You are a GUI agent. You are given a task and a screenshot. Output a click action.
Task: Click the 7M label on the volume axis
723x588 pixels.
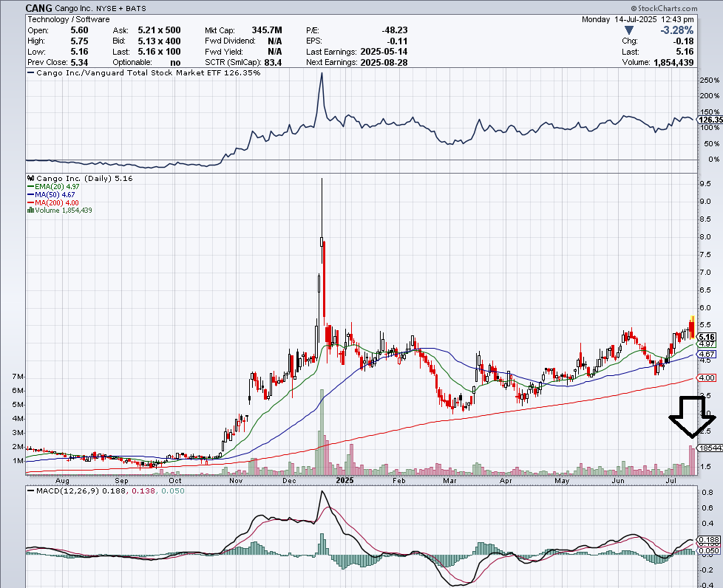[x=18, y=377]
